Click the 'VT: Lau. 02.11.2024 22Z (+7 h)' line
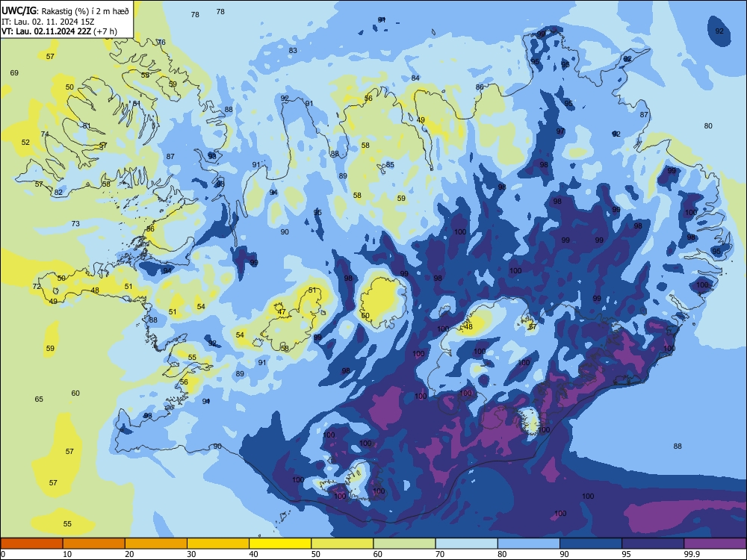Image resolution: width=747 pixels, height=560 pixels. point(59,31)
